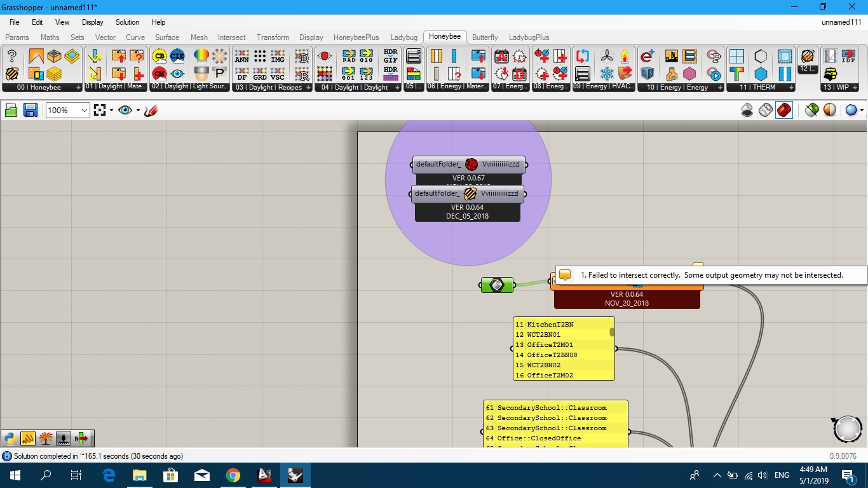Click the Honeybee question mark help icon
Viewport: 868px width, 488px height.
pos(11,56)
